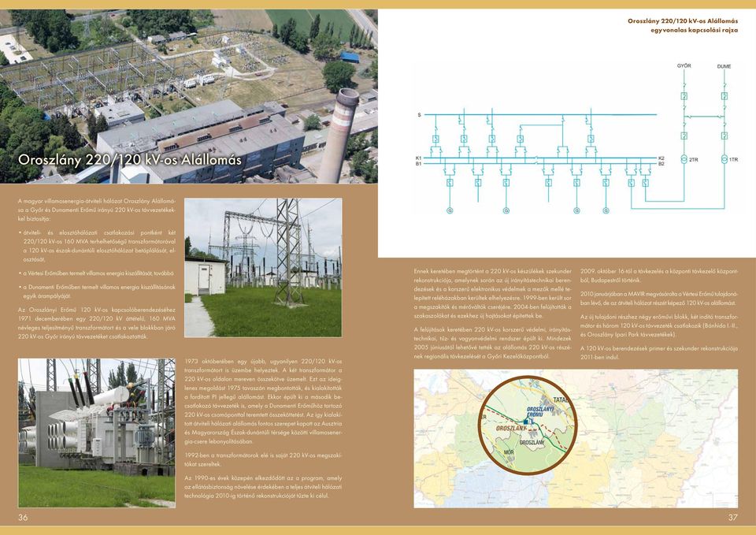Click the title "Oroszlány 220/120 kV-os Alállomás" on the aerial photo
The width and height of the screenshot is (756, 535).
[130, 160]
